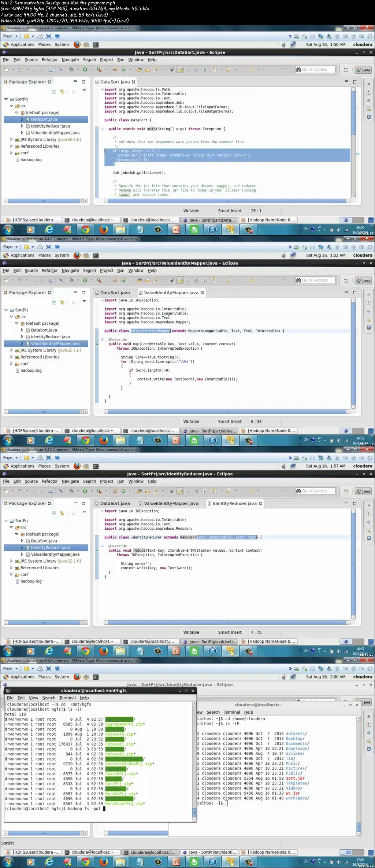Select ValueIdentityMapper.java in the 1:52 AM Package Explorer

click(x=55, y=343)
